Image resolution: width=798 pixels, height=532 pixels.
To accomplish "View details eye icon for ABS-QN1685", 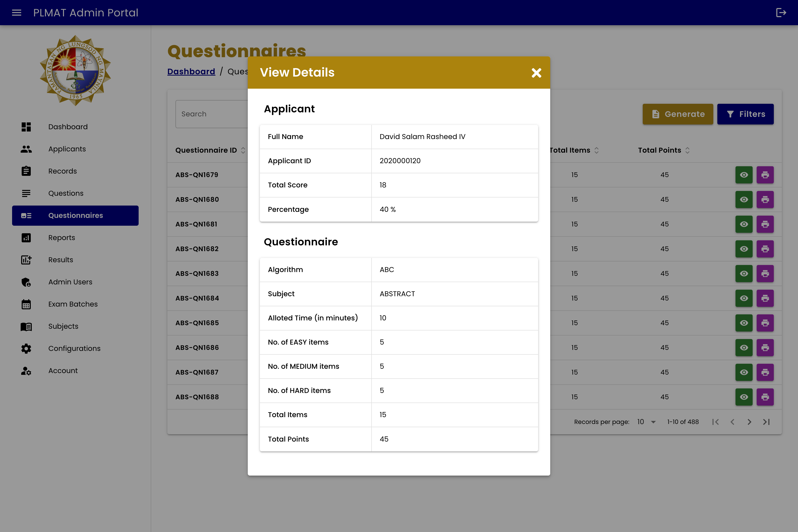I will pyautogui.click(x=744, y=323).
